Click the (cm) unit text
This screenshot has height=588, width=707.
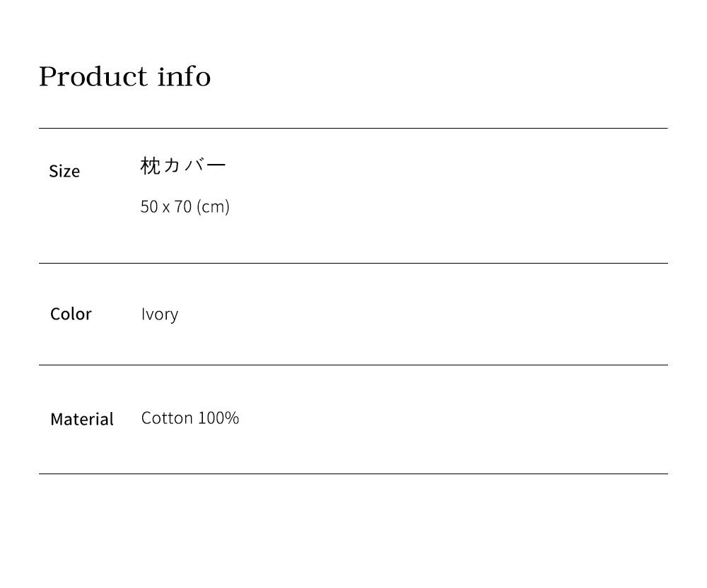(213, 206)
